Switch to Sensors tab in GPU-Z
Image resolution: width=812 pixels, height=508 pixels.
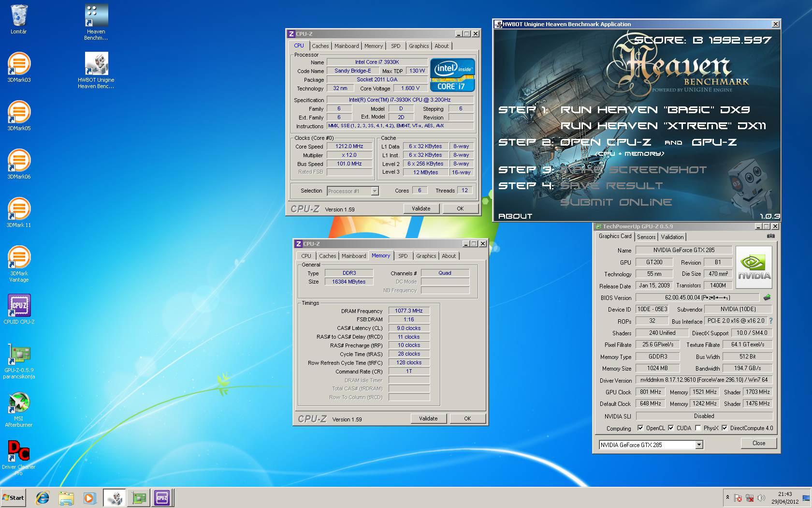[x=646, y=237]
